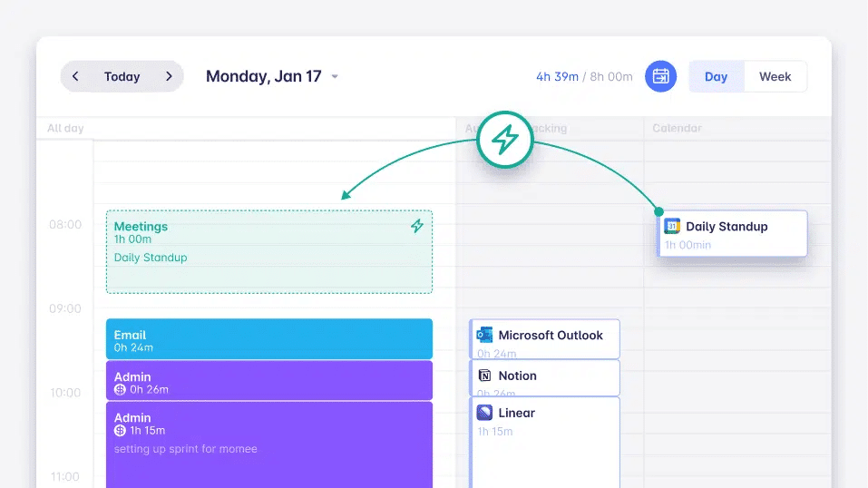The width and height of the screenshot is (868, 488).
Task: Click the 08:00 time label
Action: point(65,224)
